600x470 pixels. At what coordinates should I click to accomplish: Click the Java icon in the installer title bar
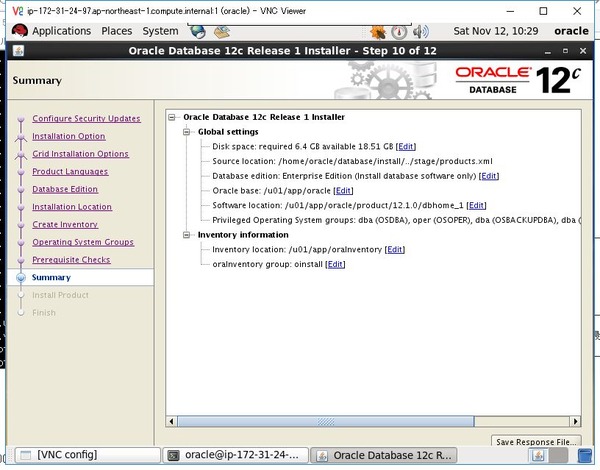click(x=18, y=51)
